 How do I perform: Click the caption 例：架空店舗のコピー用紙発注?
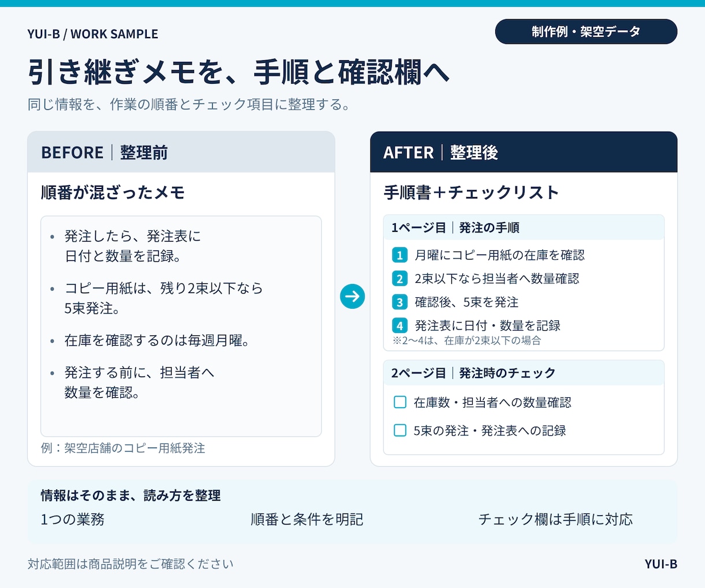pyautogui.click(x=123, y=448)
